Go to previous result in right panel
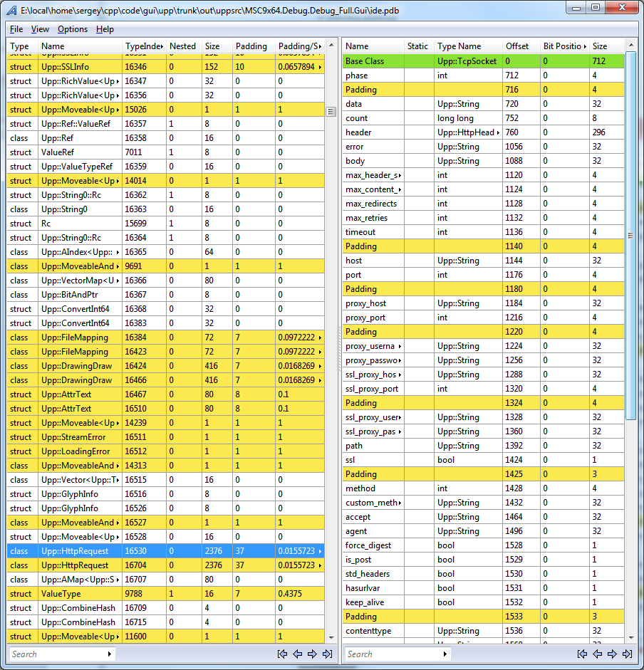This screenshot has height=670, width=644. (597, 654)
